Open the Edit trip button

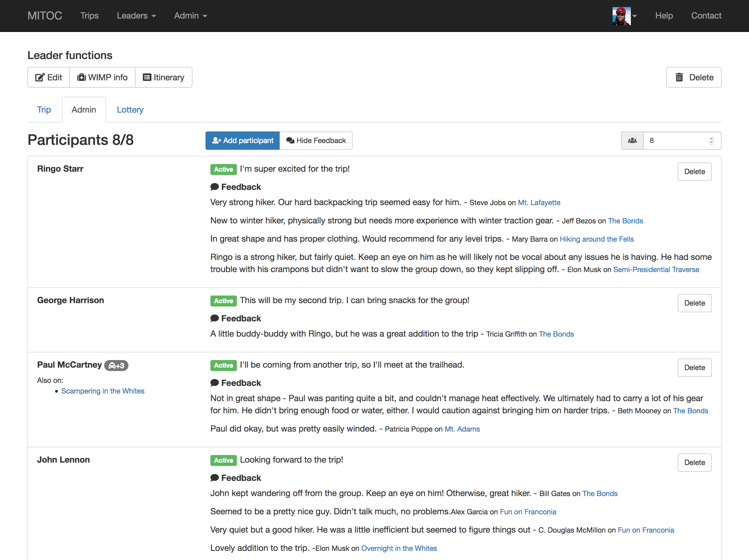pos(49,77)
